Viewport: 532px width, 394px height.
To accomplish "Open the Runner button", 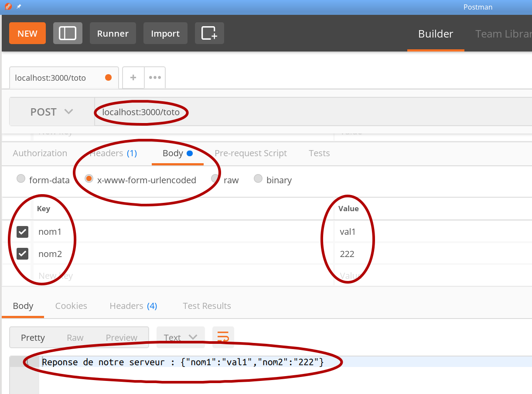I will point(113,34).
